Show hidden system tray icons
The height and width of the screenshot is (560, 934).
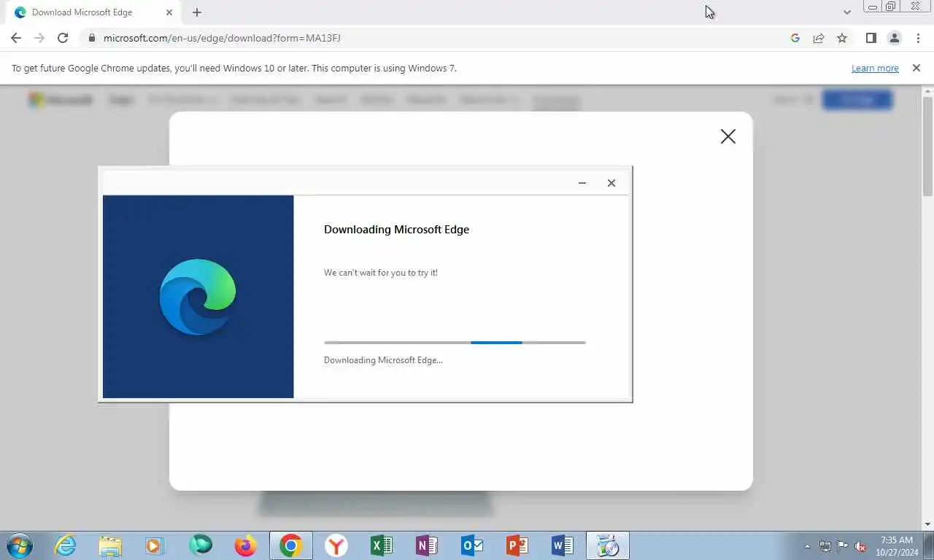click(807, 545)
